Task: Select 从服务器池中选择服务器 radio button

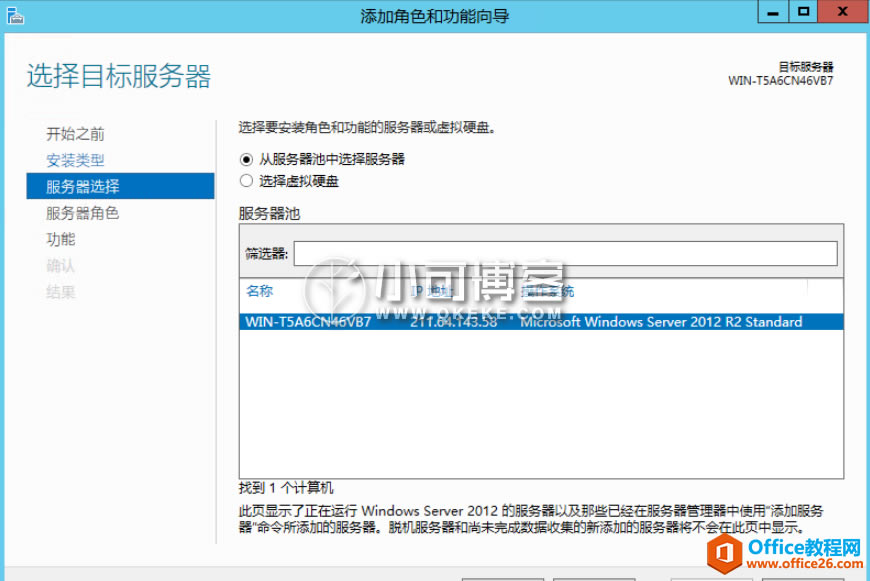Action: (246, 160)
